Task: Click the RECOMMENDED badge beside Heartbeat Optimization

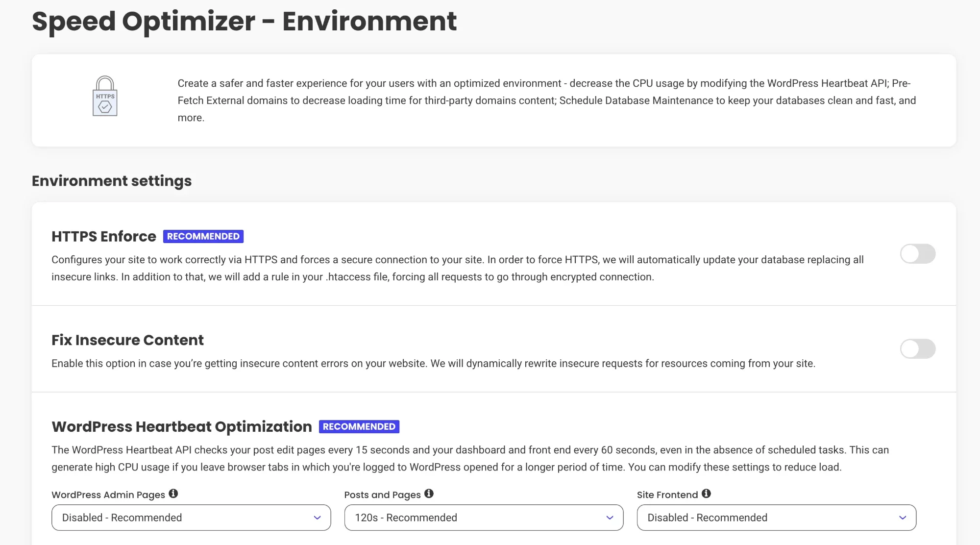Action: pos(359,426)
